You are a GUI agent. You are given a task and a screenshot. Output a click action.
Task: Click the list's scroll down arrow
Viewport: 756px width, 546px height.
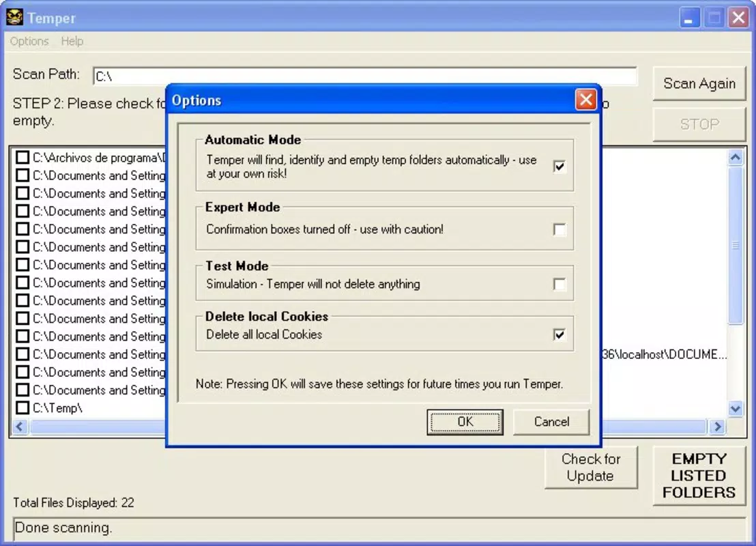pyautogui.click(x=736, y=409)
